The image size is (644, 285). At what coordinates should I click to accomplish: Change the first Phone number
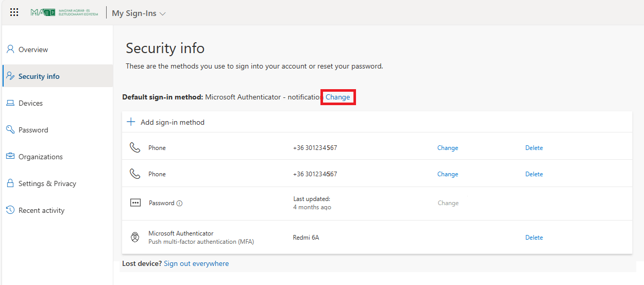tap(447, 148)
